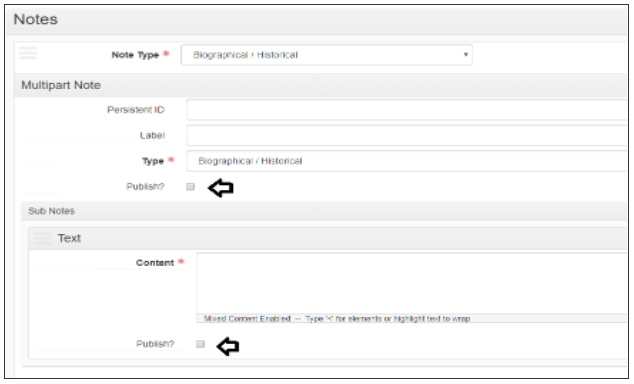Click the Notes section heading

pos(36,19)
